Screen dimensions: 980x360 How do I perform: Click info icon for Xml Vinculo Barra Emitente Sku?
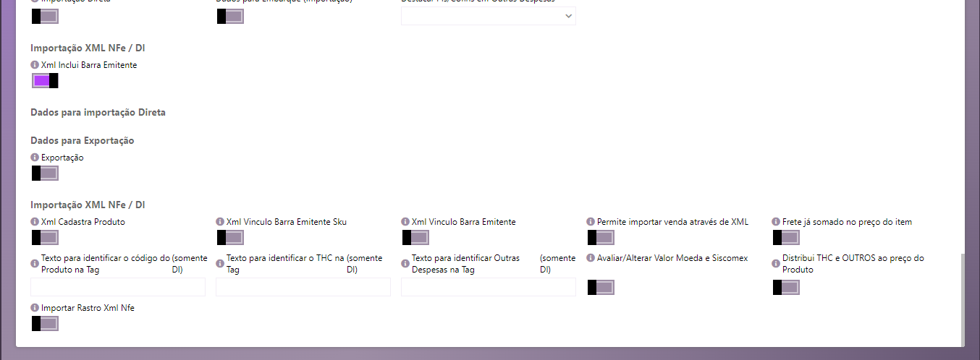point(220,222)
